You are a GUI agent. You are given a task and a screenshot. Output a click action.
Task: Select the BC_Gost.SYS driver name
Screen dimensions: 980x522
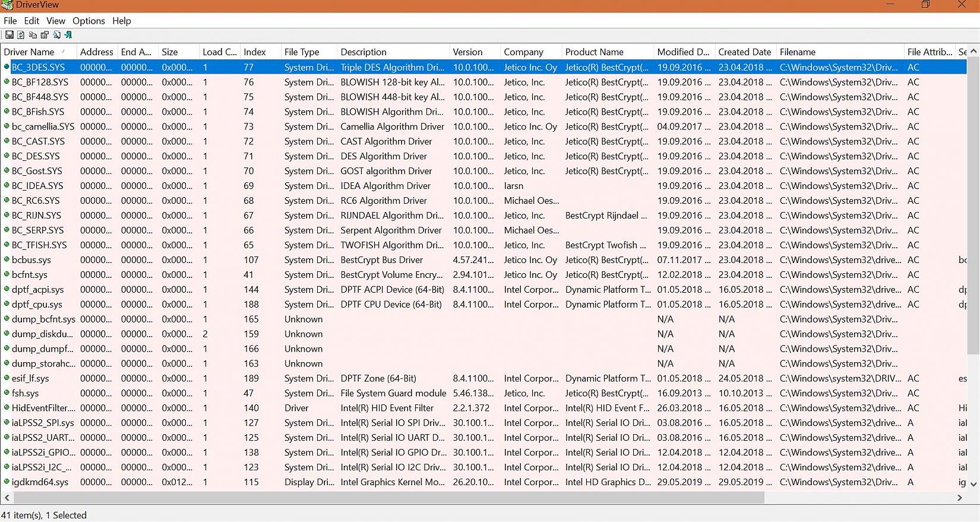coord(37,171)
